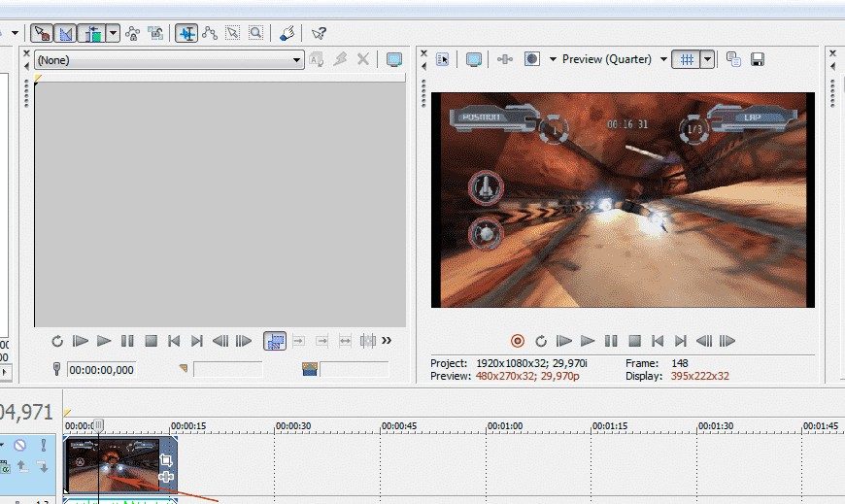Open the auto ripple mode dropdown arrow
845x504 pixels.
(x=114, y=33)
